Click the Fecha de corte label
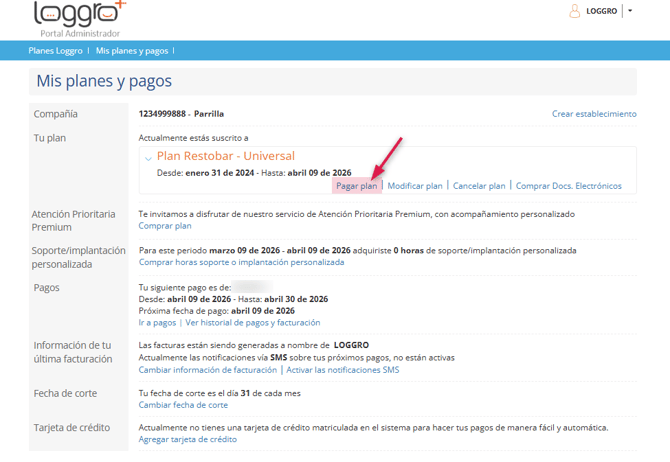This screenshot has height=462, width=670. (x=65, y=393)
